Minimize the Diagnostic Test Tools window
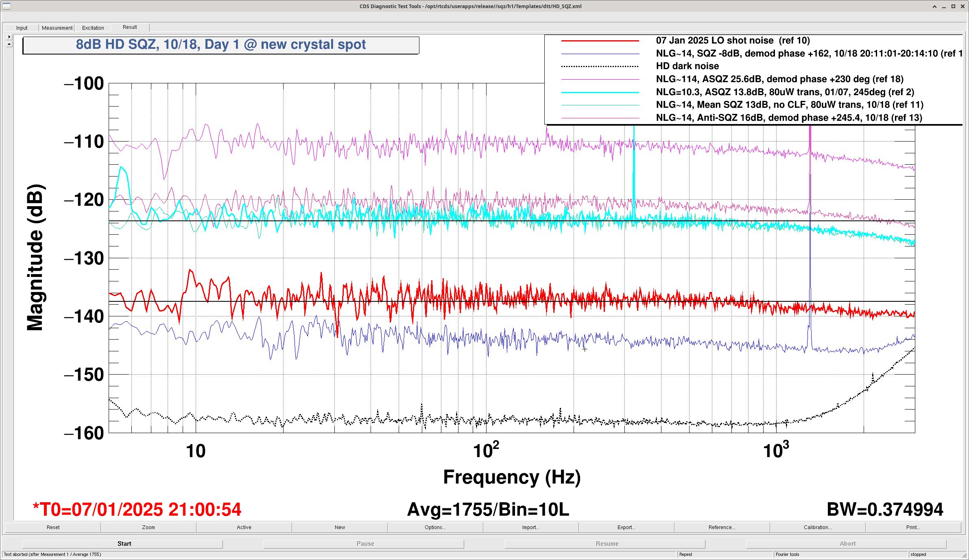 (x=944, y=7)
